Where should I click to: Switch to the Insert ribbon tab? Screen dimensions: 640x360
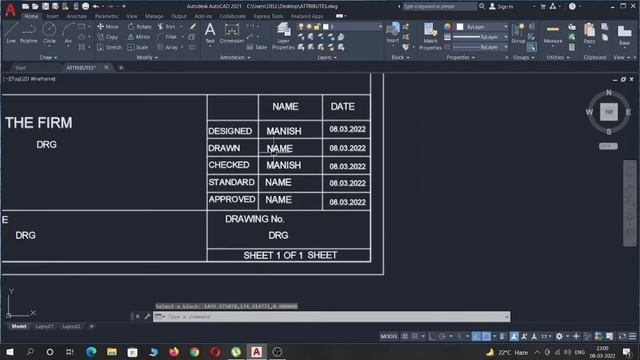coord(53,16)
